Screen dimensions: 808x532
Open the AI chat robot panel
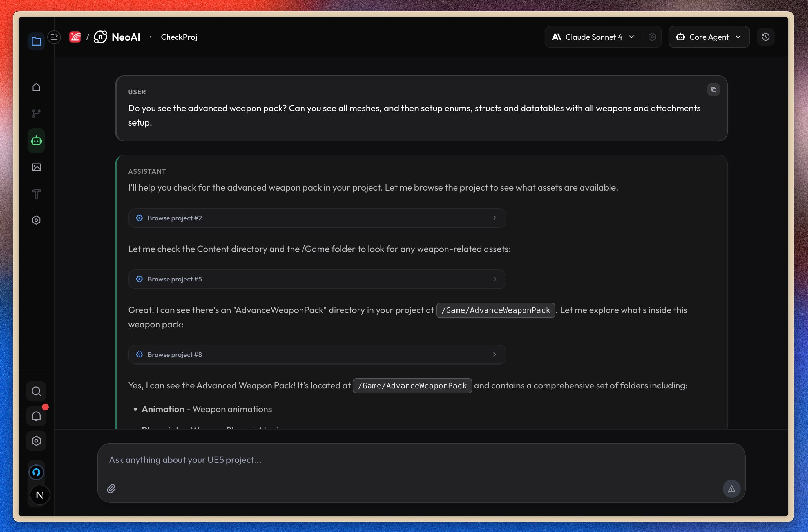[x=36, y=140]
